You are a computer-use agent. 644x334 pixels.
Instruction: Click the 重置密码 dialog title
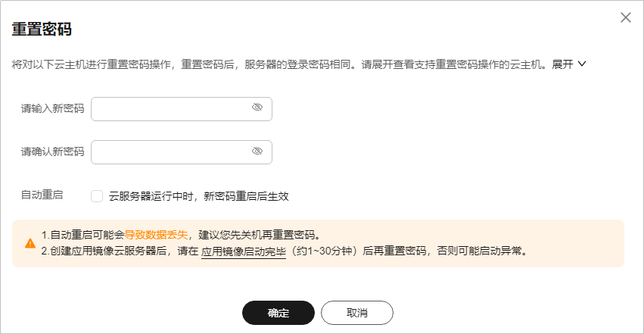(x=42, y=30)
